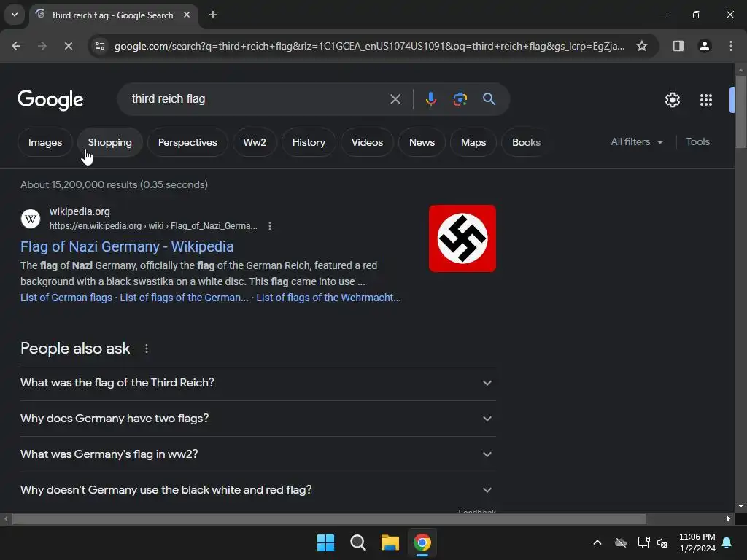The image size is (747, 560).
Task: Open File Explorer from the taskbar
Action: [x=390, y=542]
